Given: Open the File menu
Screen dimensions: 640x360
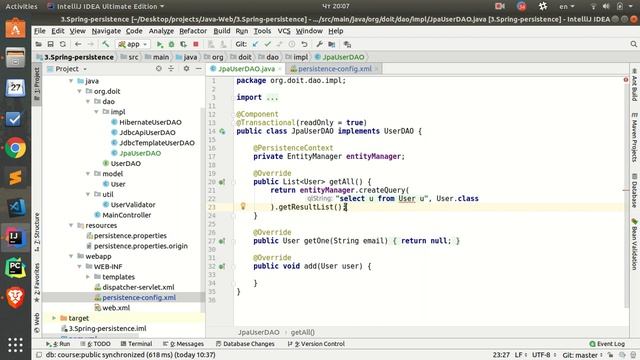Looking at the screenshot, I should point(40,31).
